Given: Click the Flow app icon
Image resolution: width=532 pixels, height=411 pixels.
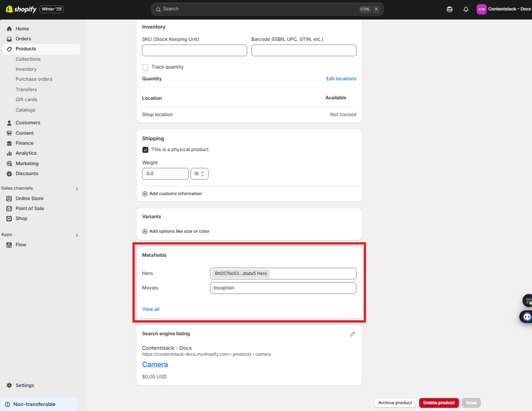Looking at the screenshot, I should point(9,245).
